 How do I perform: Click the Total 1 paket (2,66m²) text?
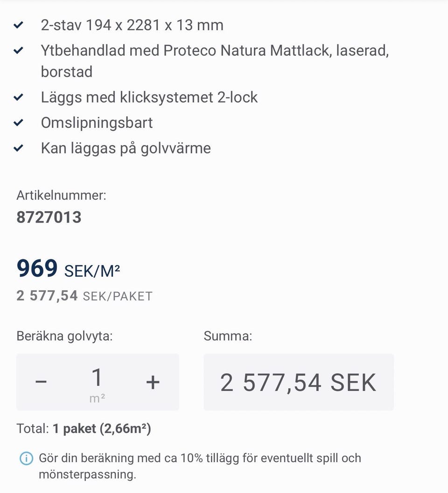84,429
